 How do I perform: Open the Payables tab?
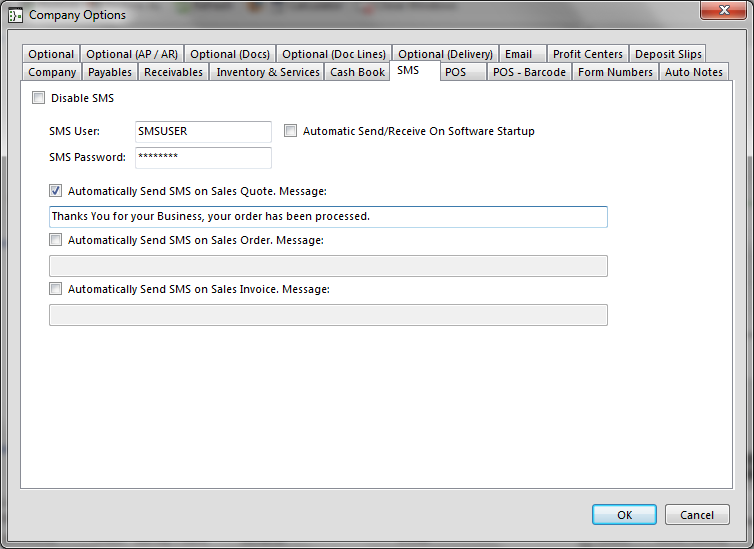pos(110,72)
